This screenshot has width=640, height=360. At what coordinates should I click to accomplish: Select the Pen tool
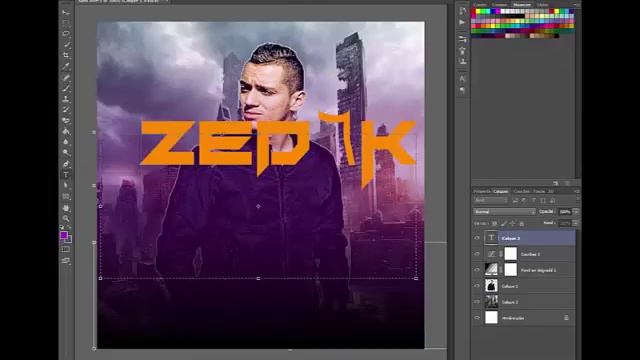coord(66,164)
